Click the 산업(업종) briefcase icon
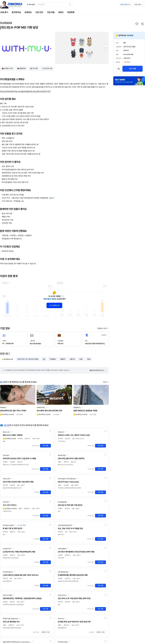Viewport: 145px width, 644px height. pyautogui.click(x=59, y=336)
